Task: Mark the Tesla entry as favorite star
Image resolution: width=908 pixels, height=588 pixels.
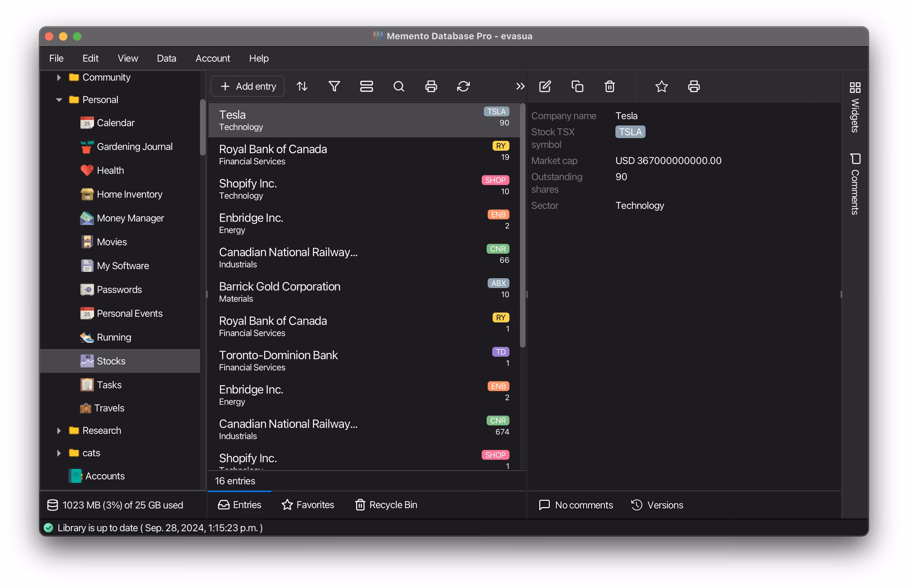Action: (662, 86)
